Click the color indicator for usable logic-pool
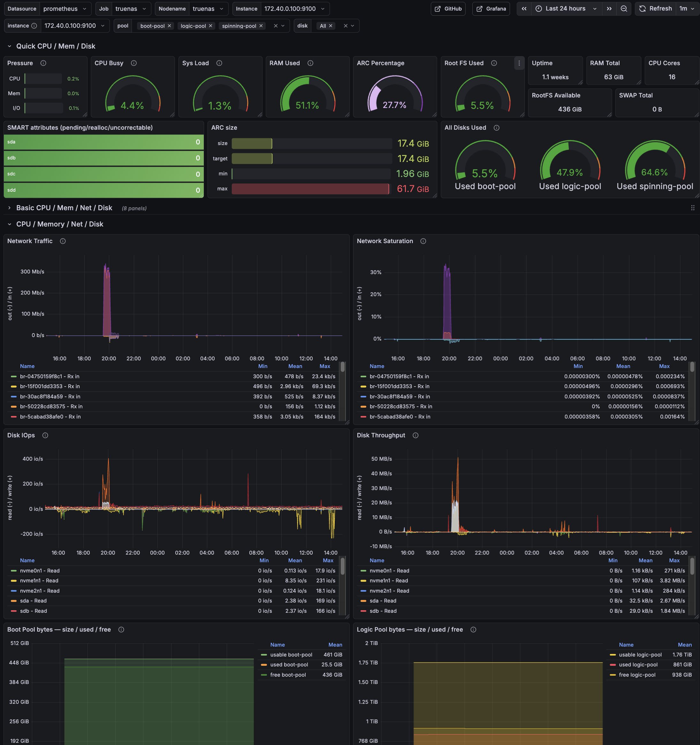 (x=613, y=654)
